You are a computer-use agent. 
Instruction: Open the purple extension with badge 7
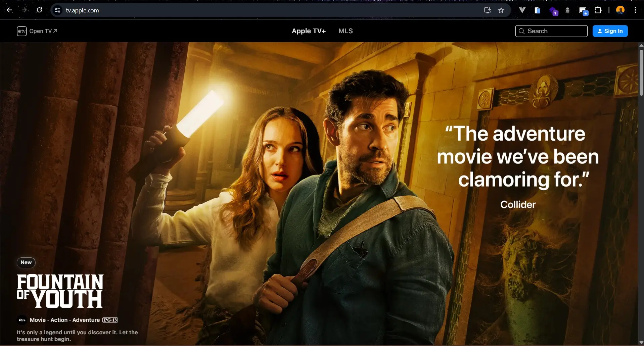tap(553, 11)
